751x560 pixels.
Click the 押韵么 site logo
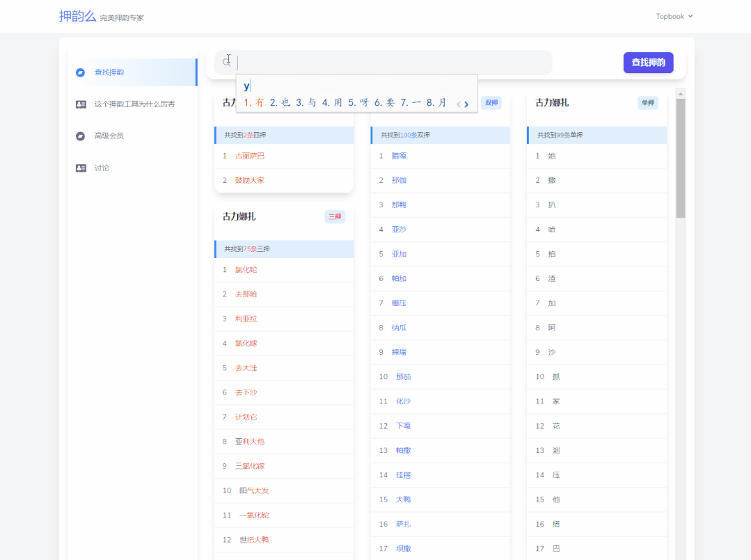click(77, 16)
